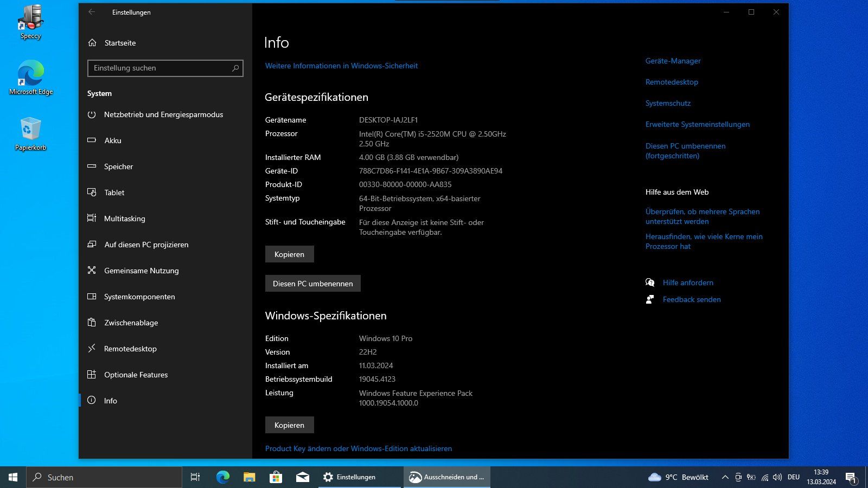Click the Betriebssystembuild value 19045.4123

coord(377,380)
